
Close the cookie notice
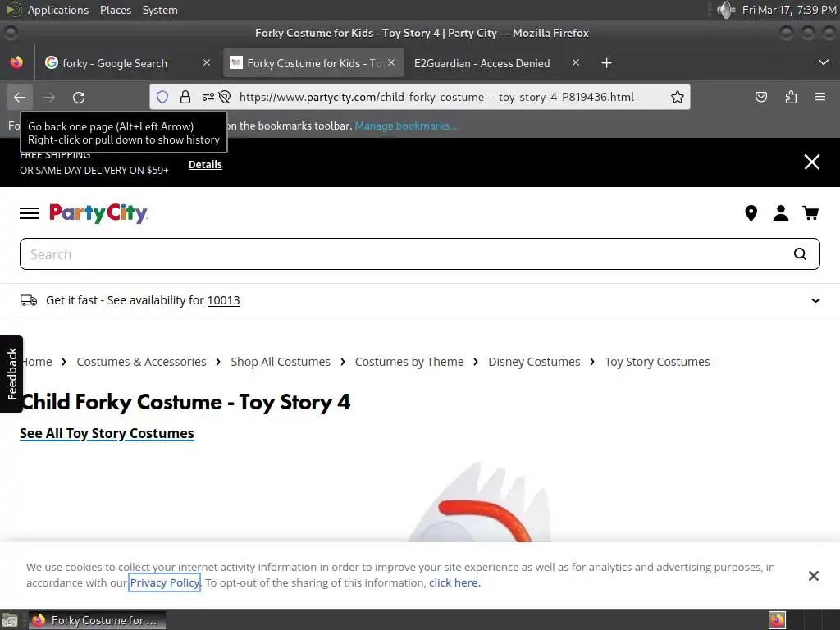(813, 575)
